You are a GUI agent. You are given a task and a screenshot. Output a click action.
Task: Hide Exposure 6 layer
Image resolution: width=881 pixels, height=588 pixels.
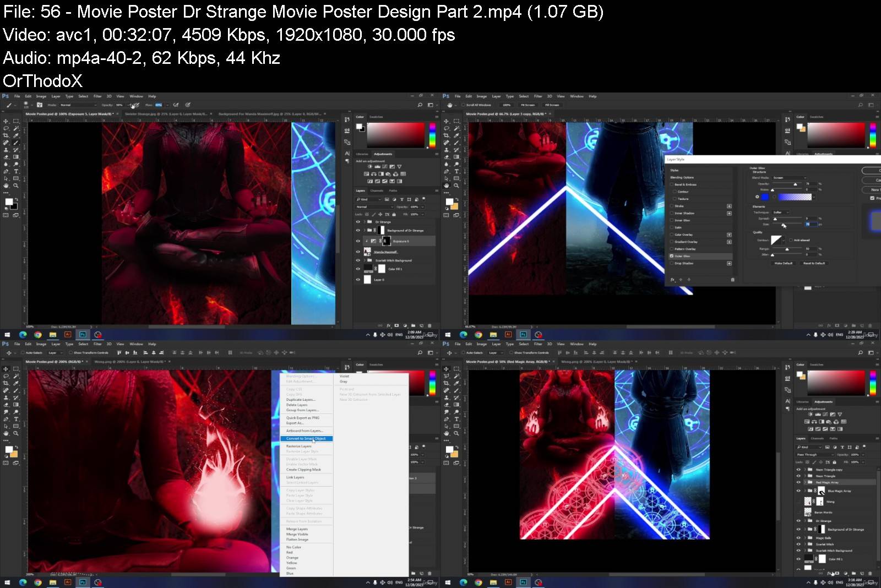point(358,241)
